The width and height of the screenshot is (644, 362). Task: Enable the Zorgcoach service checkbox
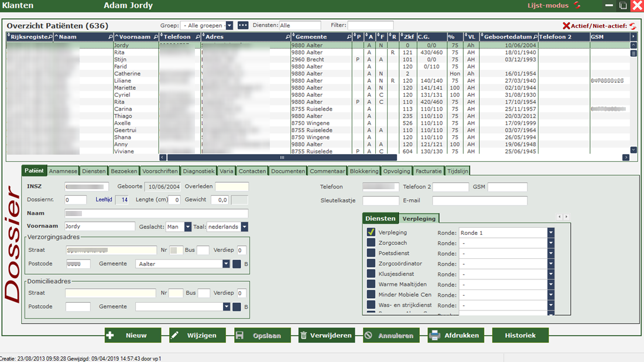371,243
